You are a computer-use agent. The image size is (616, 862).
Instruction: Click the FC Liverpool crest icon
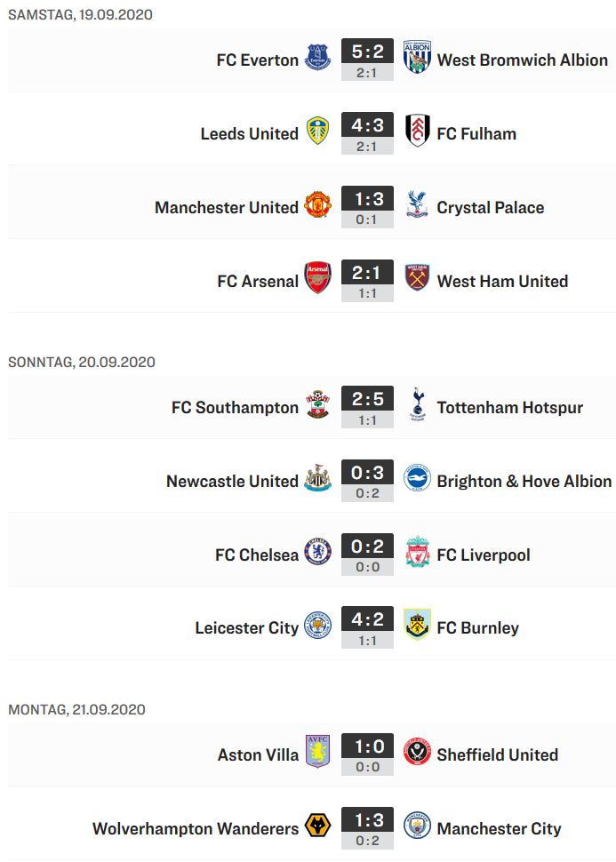point(418,552)
